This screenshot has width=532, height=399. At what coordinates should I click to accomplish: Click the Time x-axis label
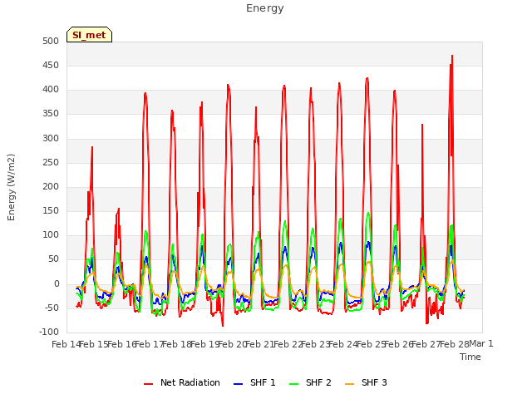(470, 357)
